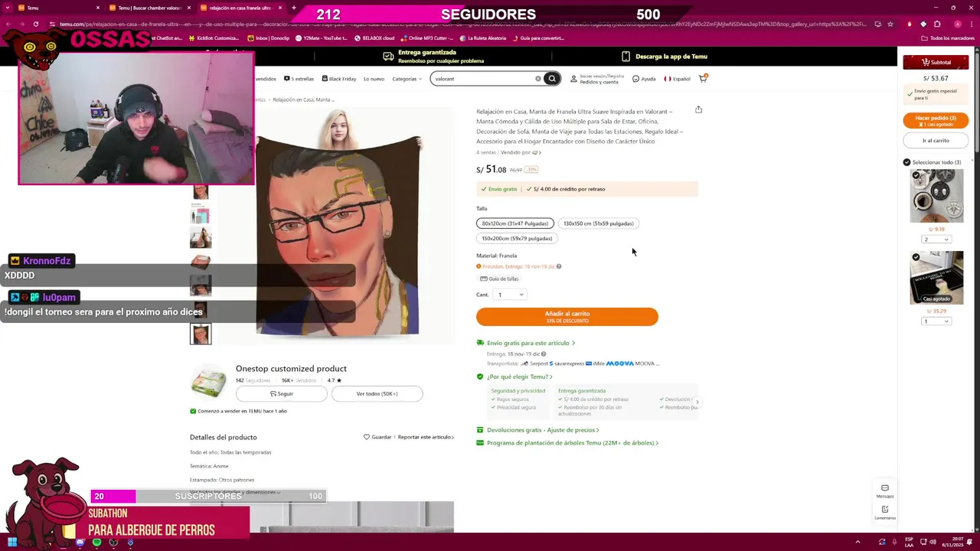Open Ayuda help in the header
The height and width of the screenshot is (551, 980).
[x=644, y=79]
